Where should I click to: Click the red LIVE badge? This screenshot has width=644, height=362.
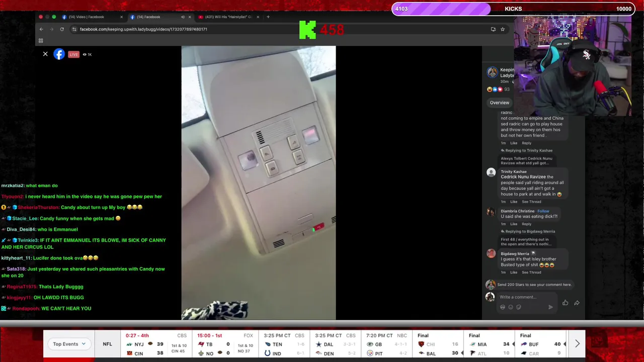coord(73,54)
